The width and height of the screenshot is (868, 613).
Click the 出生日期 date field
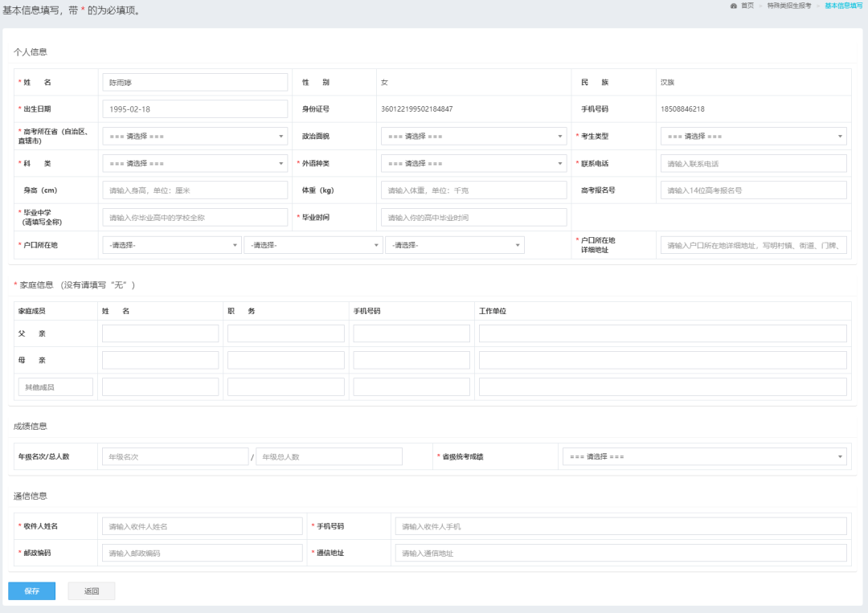click(194, 109)
